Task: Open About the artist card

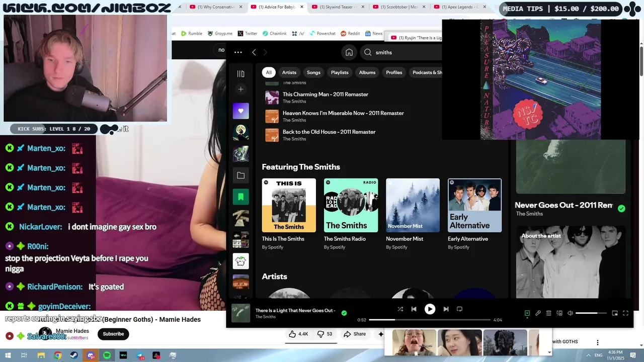Action: [571, 262]
